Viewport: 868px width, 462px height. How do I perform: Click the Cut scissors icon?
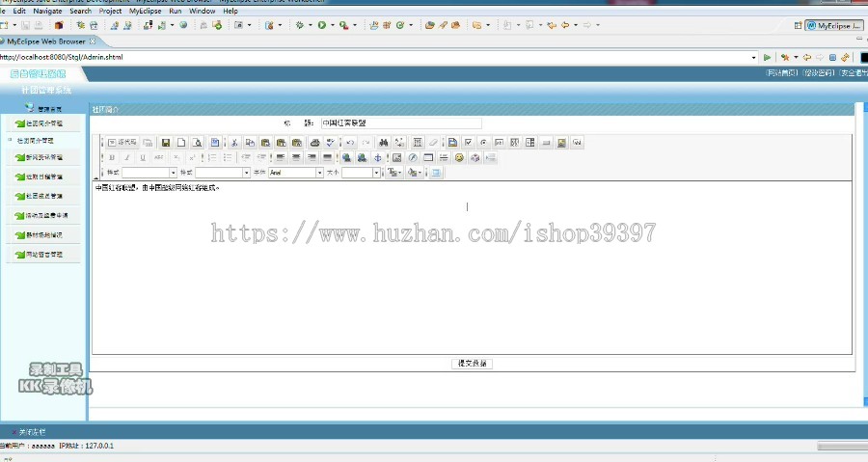[234, 143]
